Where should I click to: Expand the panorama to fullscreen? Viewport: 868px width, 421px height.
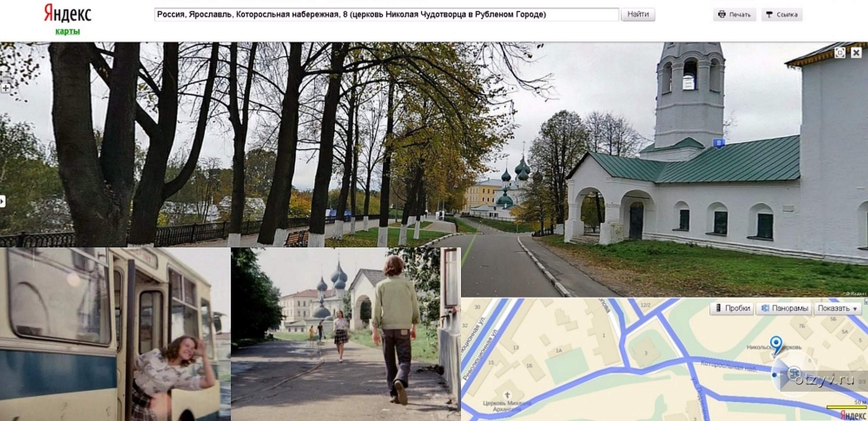click(839, 53)
